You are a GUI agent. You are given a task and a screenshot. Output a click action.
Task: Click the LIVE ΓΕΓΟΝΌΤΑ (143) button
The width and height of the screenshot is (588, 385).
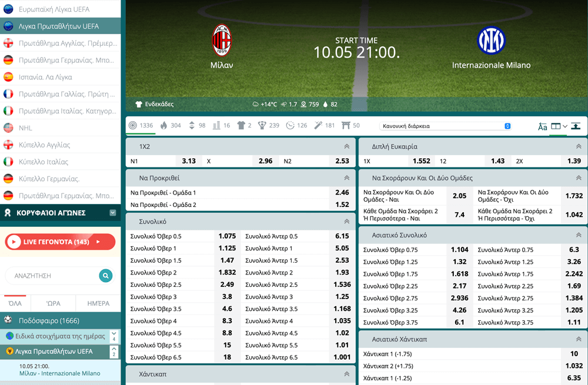tap(60, 242)
